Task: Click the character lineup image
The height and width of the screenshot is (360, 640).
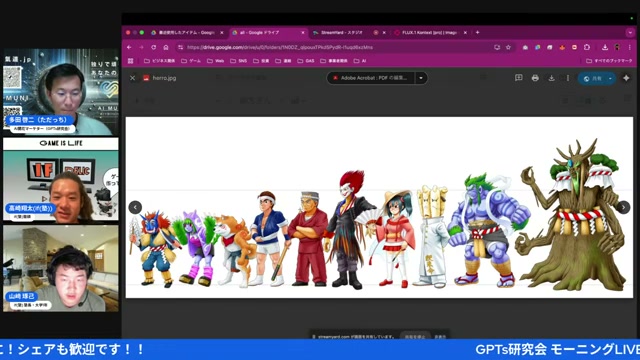Action: click(379, 207)
